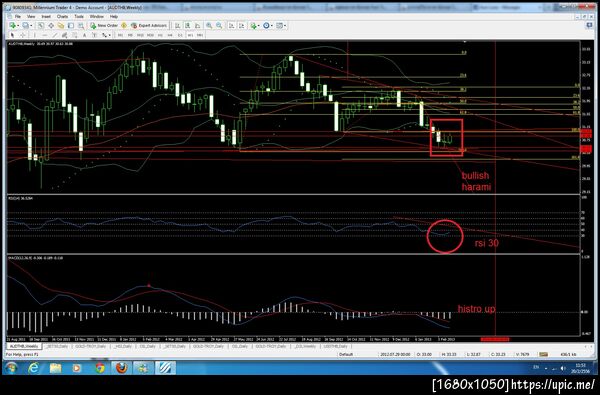Open the Help menu
Screen dimensions: 600x395
point(114,17)
